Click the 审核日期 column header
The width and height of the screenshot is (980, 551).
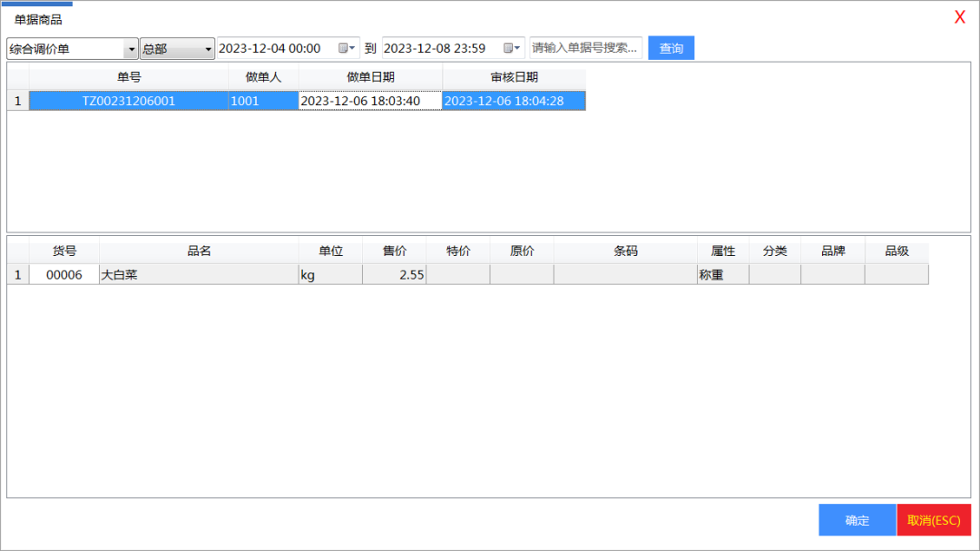click(514, 77)
